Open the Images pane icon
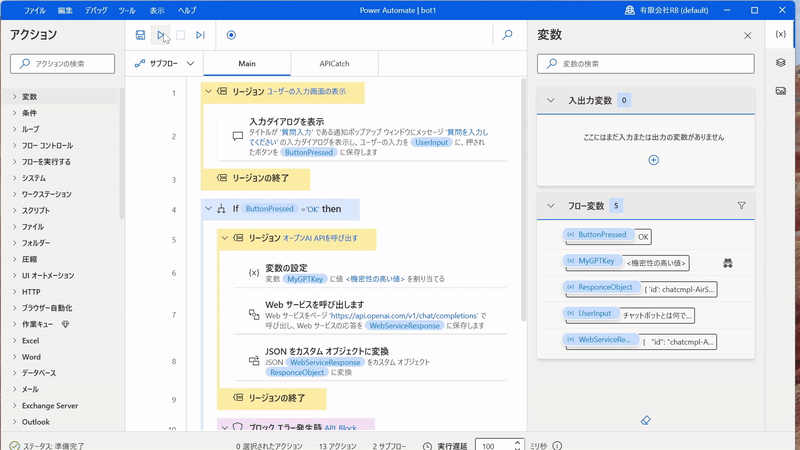The width and height of the screenshot is (800, 450). [x=781, y=90]
